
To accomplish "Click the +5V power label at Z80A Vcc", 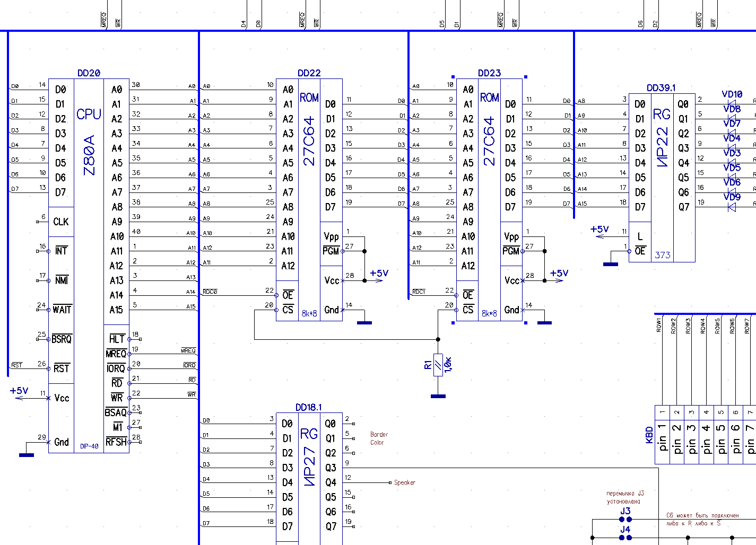I will pos(19,391).
